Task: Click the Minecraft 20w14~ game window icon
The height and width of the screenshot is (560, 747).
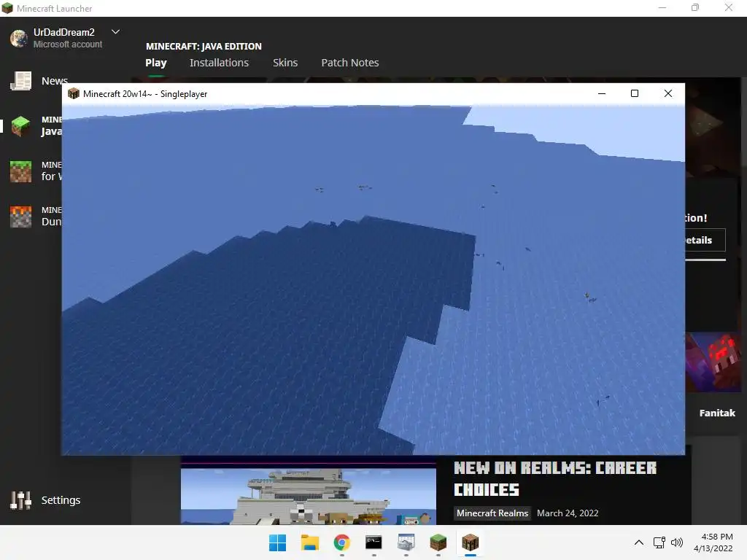Action: point(74,93)
